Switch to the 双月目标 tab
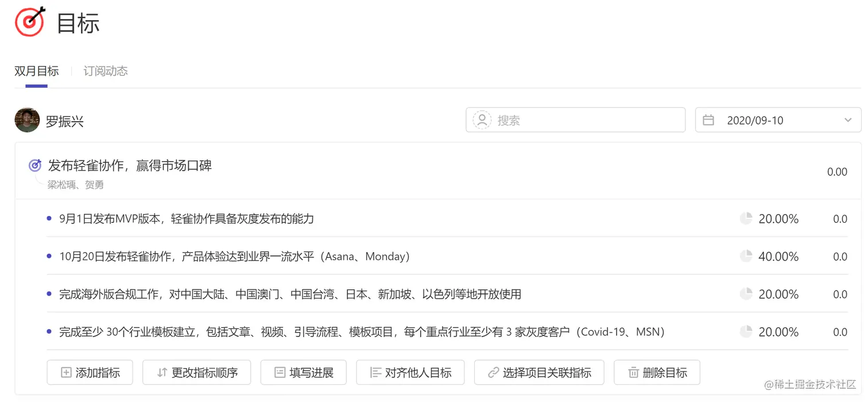 (x=37, y=71)
